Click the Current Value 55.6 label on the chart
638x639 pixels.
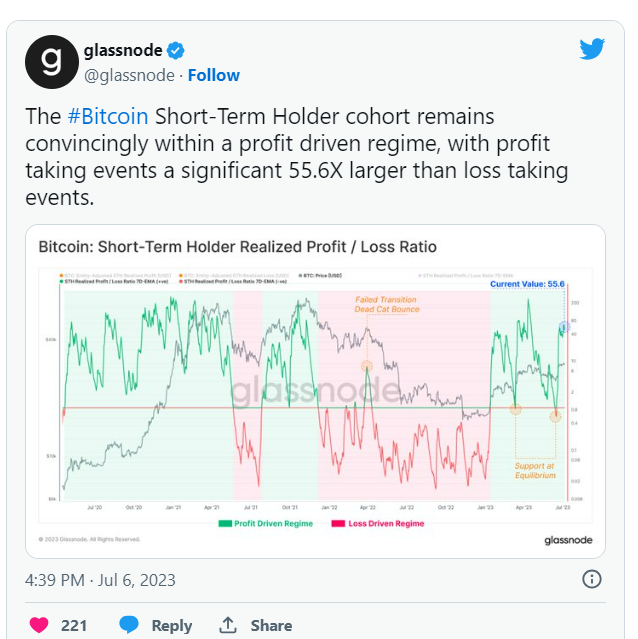(x=527, y=284)
